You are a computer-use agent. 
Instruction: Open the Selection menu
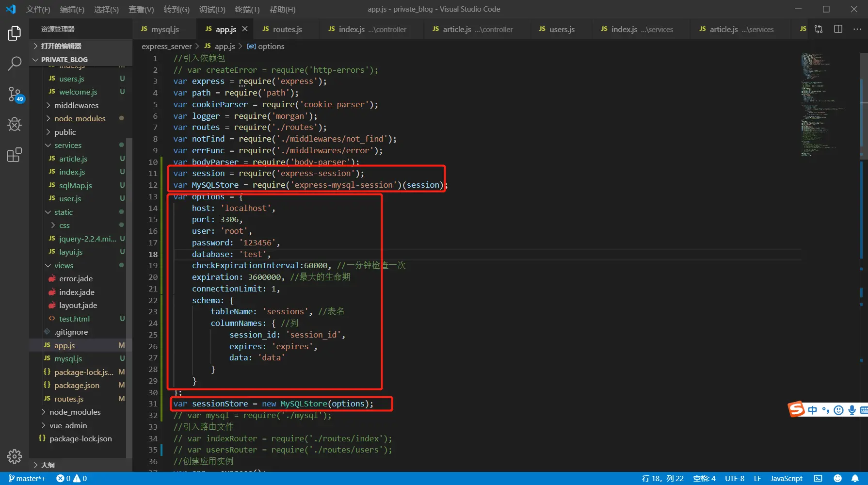click(x=106, y=9)
